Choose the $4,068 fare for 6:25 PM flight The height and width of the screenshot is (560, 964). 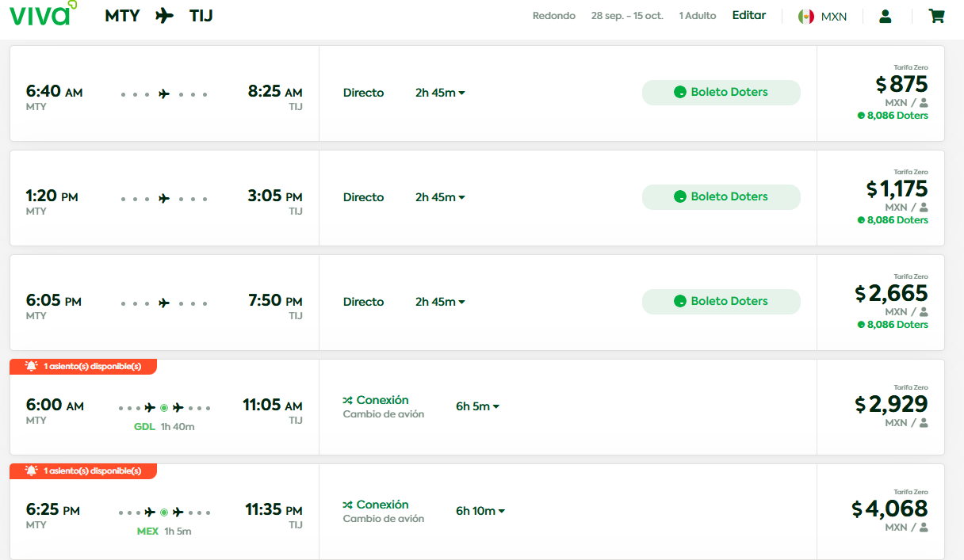click(889, 509)
